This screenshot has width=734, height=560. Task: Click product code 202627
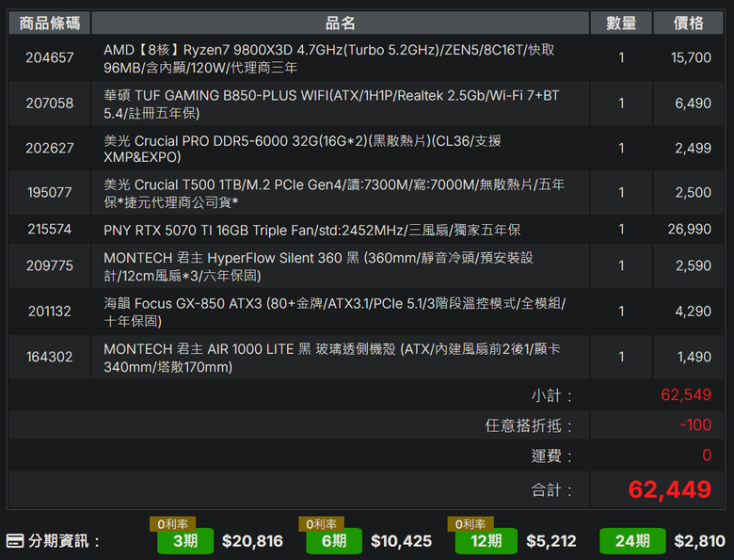coord(50,148)
